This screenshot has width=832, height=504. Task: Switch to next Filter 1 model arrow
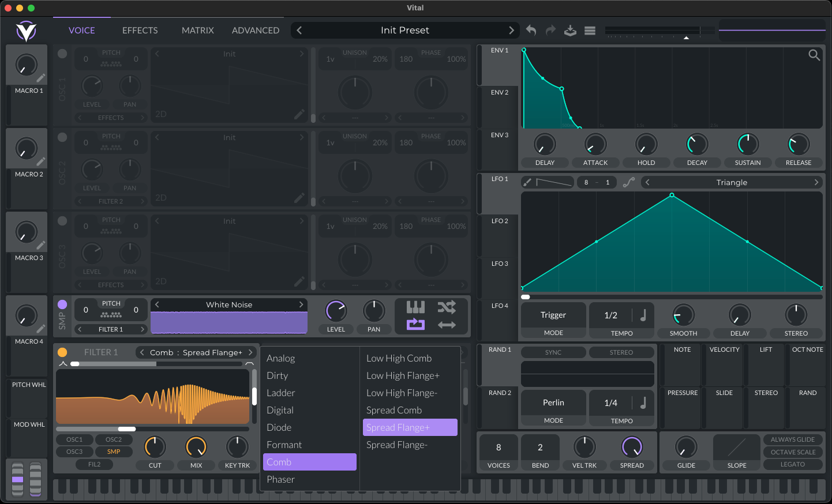tap(250, 352)
